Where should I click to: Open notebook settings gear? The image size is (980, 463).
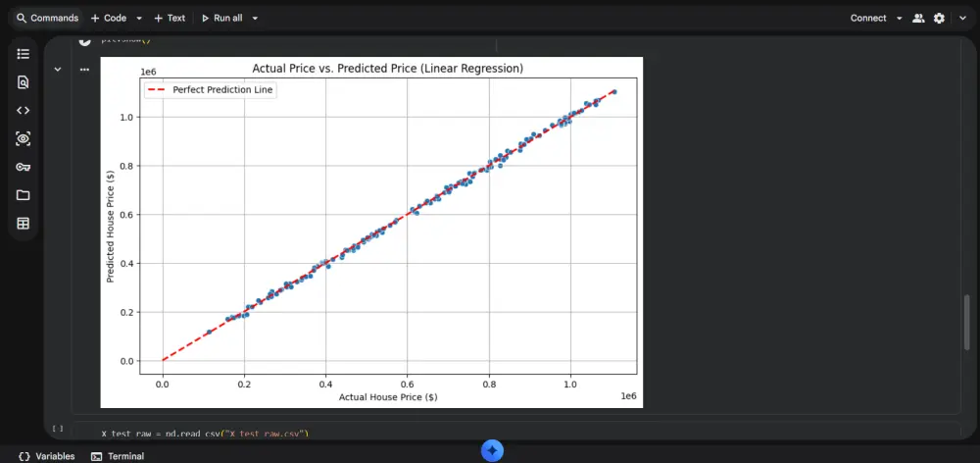[x=939, y=18]
